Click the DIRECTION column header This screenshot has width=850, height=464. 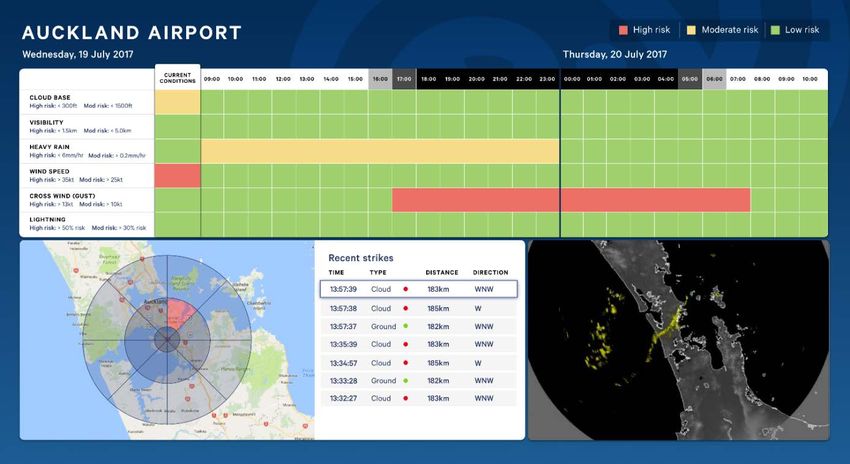click(491, 273)
